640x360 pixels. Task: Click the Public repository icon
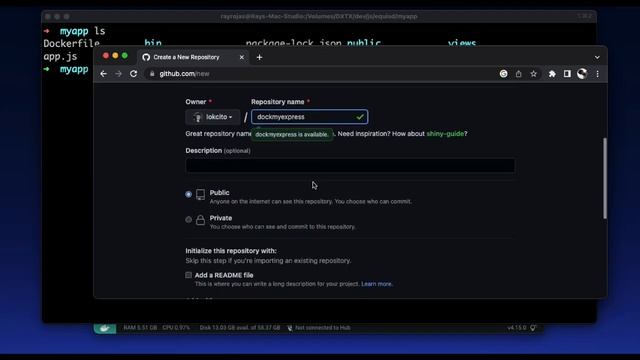click(x=200, y=194)
